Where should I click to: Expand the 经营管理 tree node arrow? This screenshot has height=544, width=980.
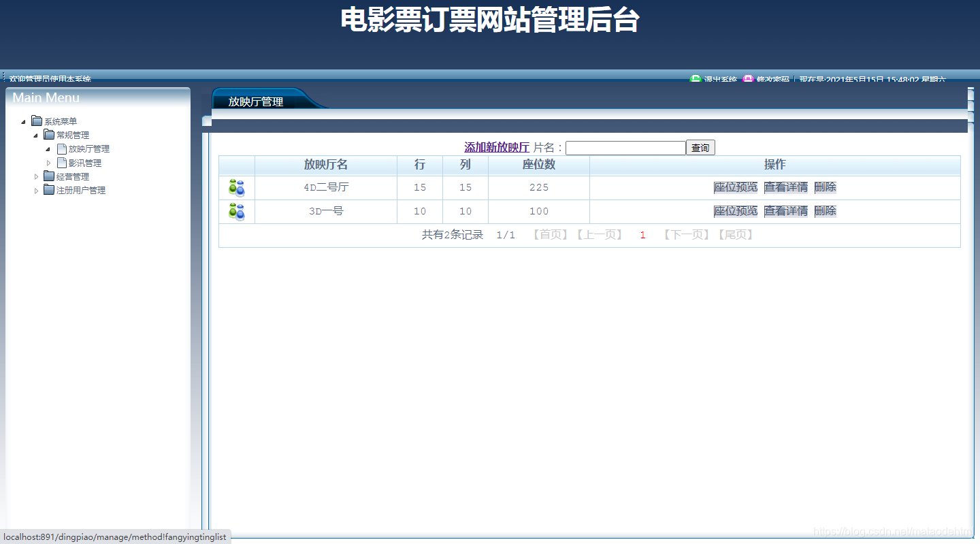36,176
